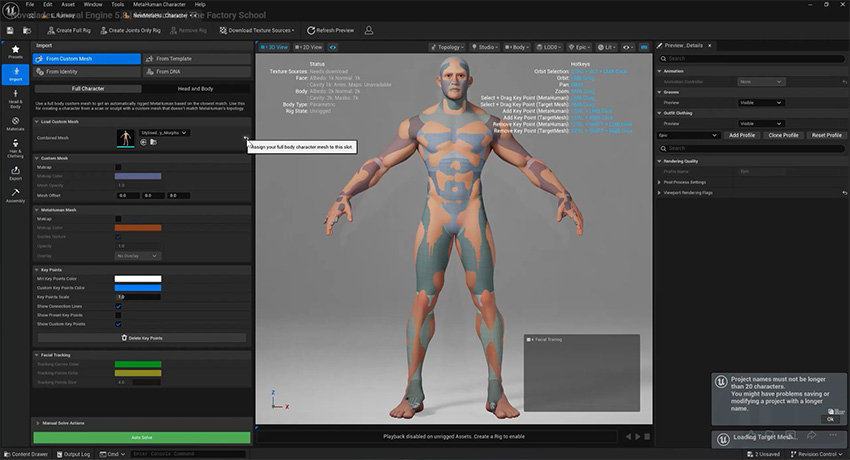Open the Lit view mode dropdown

click(x=607, y=47)
